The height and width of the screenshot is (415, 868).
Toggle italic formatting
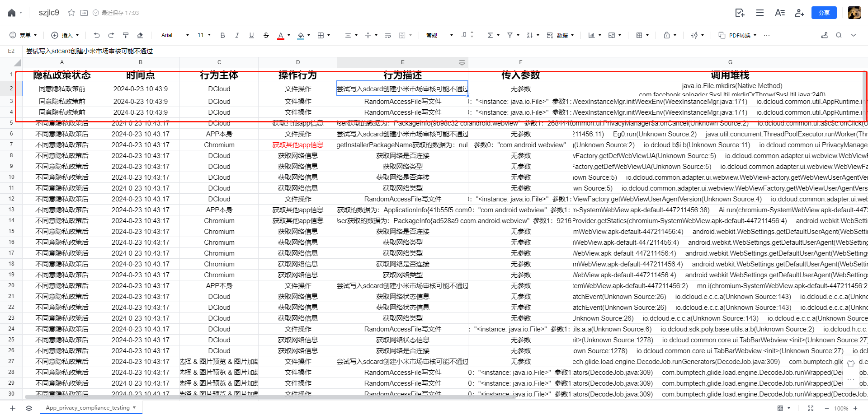tap(237, 35)
